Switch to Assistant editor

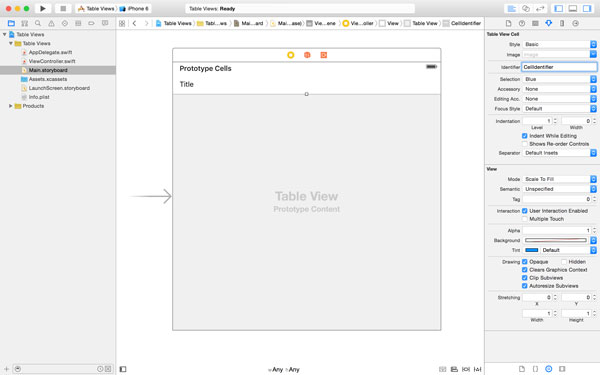(x=526, y=8)
